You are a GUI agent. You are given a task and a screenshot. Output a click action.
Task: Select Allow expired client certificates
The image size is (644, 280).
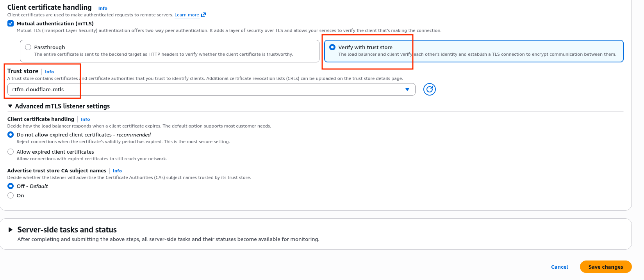click(11, 152)
